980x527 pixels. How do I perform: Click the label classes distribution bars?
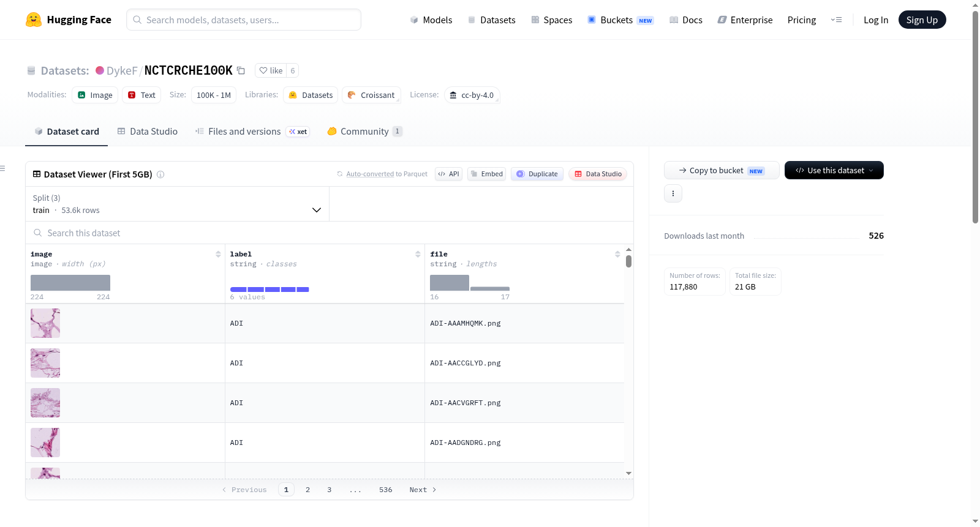tap(269, 290)
